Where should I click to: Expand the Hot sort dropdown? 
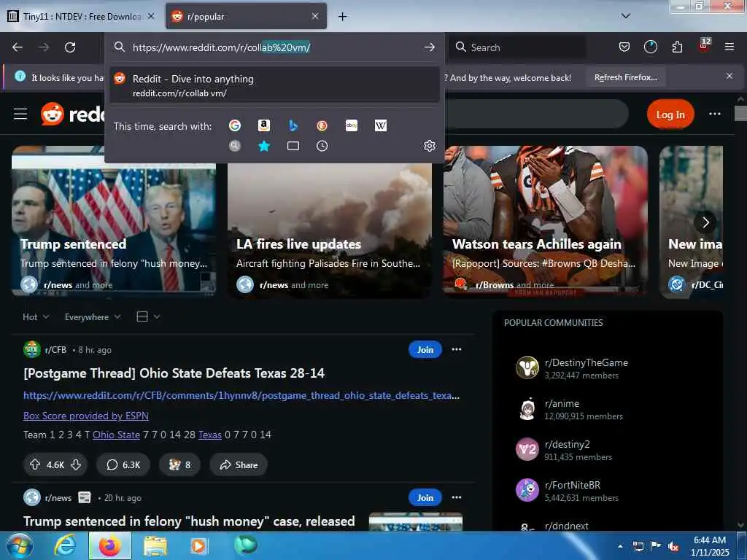coord(36,316)
